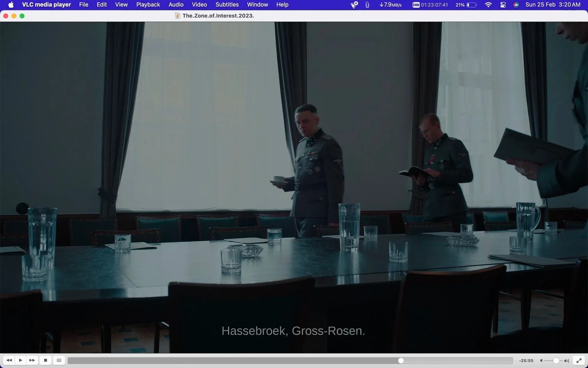
Task: Start playback with the play button
Action: (x=21, y=360)
